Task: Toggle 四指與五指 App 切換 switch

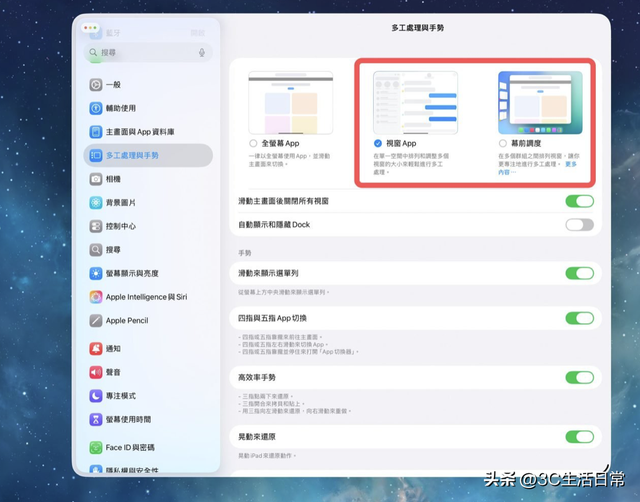Action: tap(580, 318)
